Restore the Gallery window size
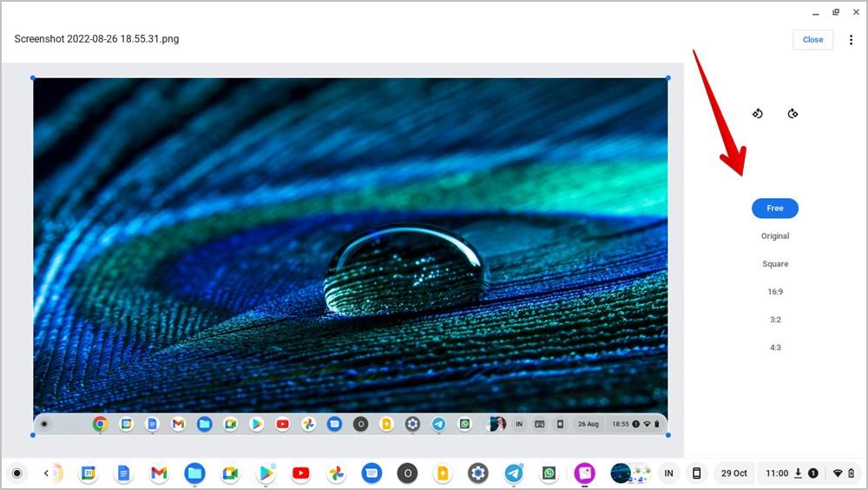Screen dimensions: 868x490 (836, 12)
